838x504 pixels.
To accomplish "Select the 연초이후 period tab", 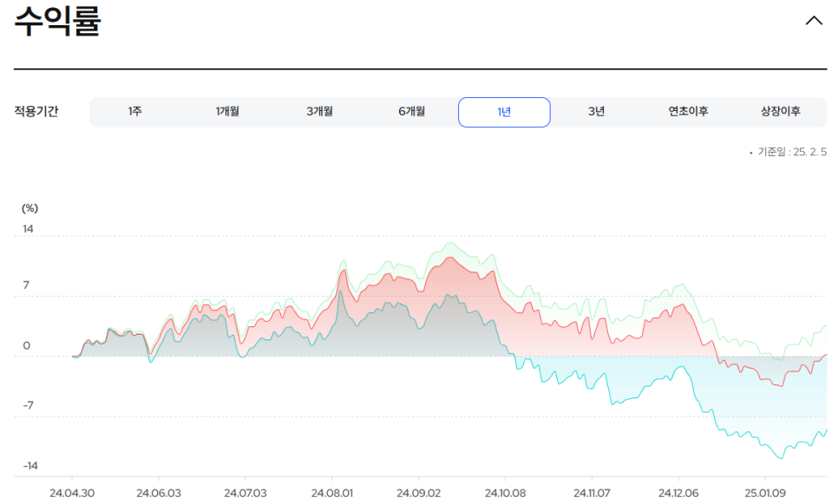I will point(689,112).
